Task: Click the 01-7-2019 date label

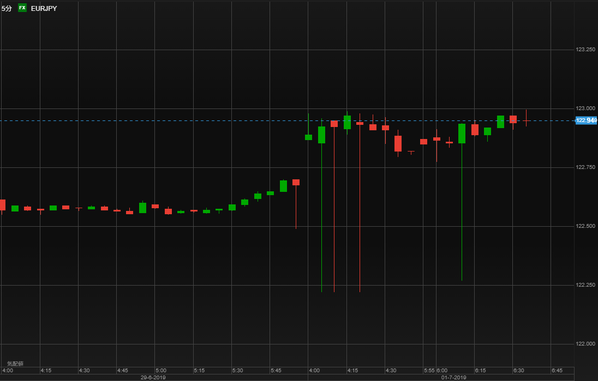Action: [x=453, y=378]
